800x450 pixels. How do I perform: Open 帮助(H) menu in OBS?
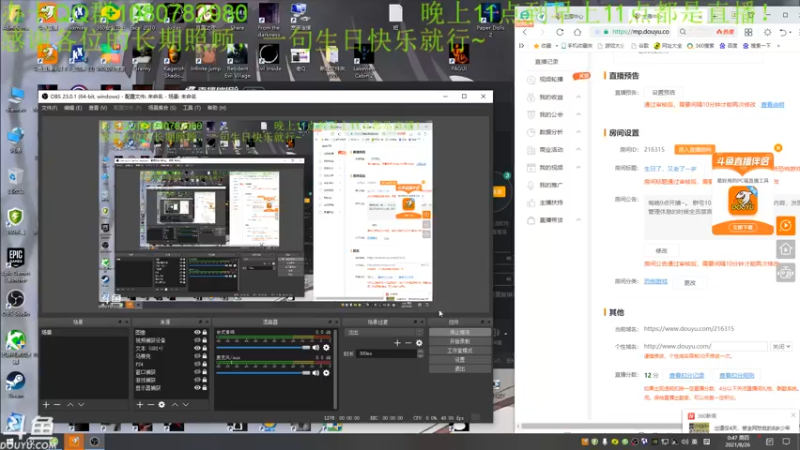click(216, 108)
